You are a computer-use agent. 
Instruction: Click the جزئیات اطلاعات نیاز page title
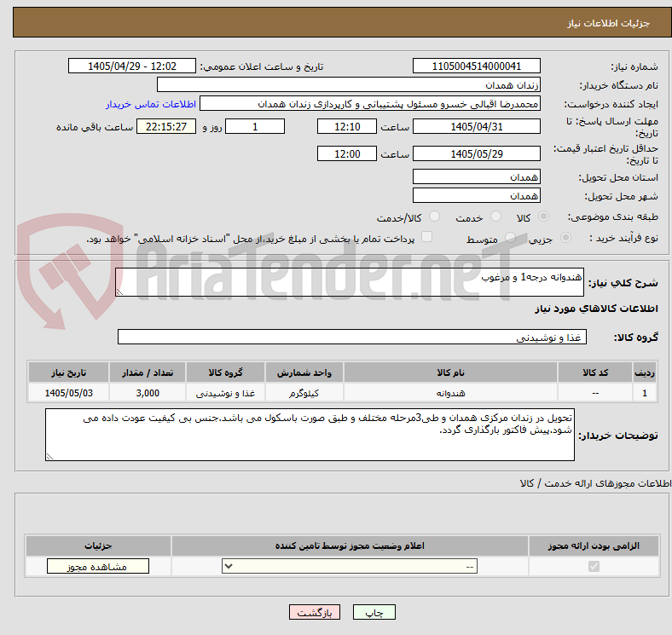pos(609,23)
